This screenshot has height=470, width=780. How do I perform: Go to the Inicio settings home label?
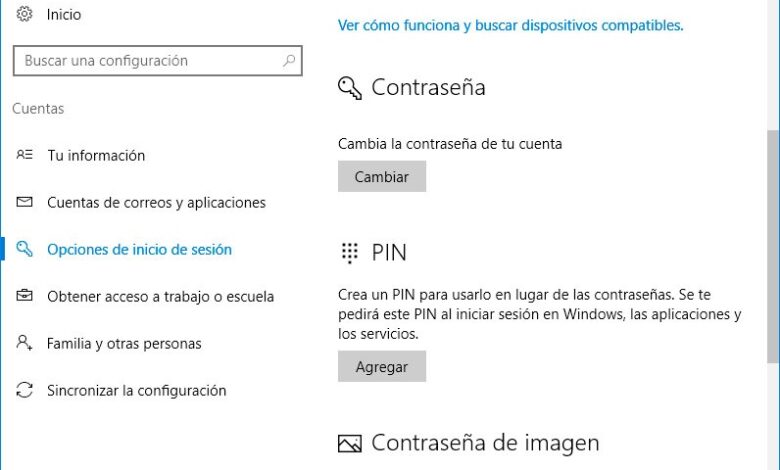(x=64, y=15)
